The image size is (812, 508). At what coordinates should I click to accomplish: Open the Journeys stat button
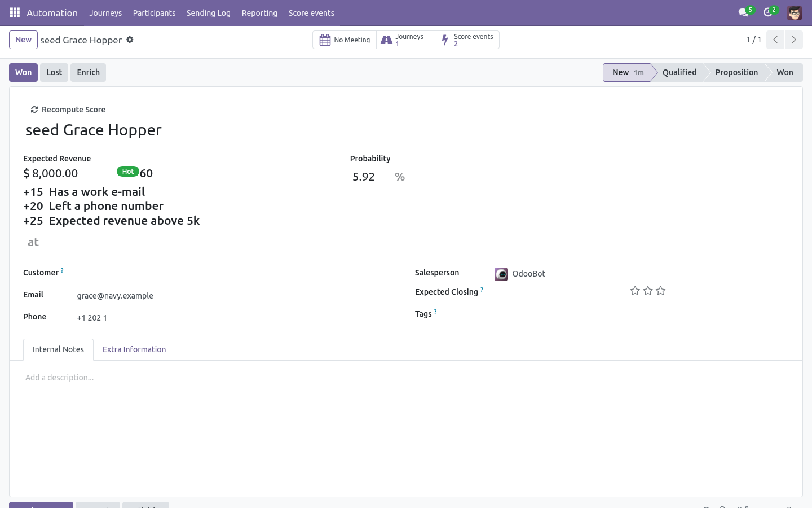[x=405, y=40]
